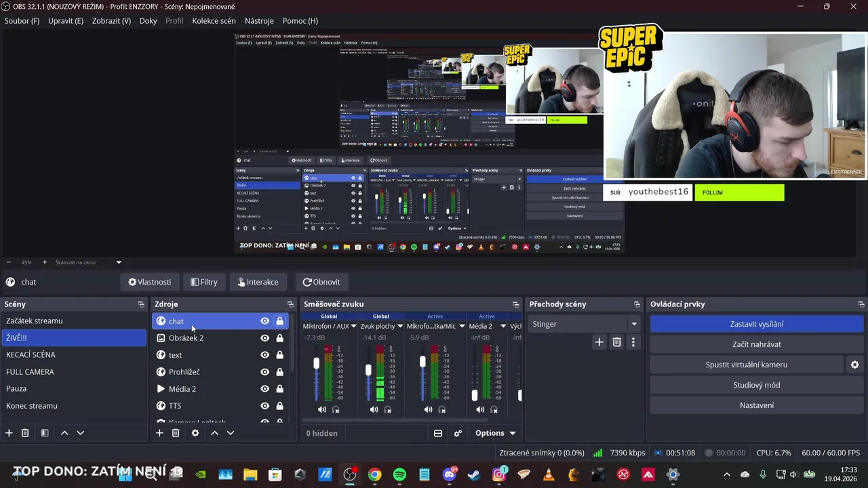The image size is (868, 488).
Task: Undock the Scény panel icon
Action: pyautogui.click(x=141, y=304)
